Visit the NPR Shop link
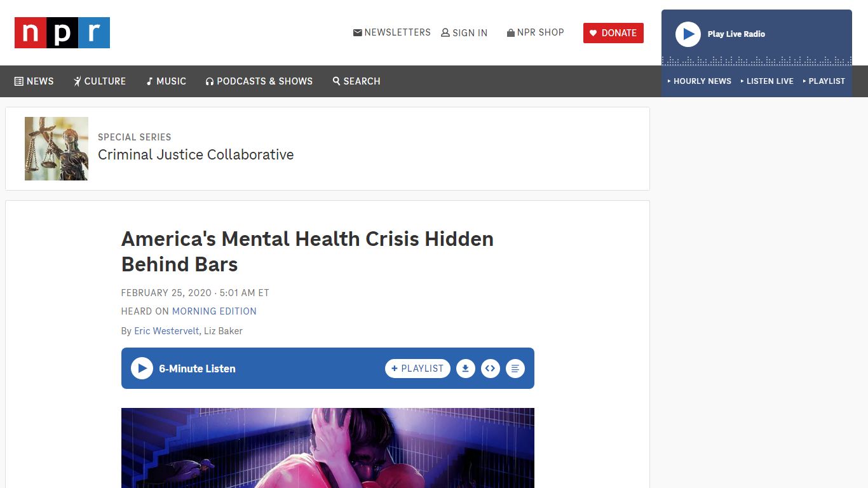 click(535, 32)
